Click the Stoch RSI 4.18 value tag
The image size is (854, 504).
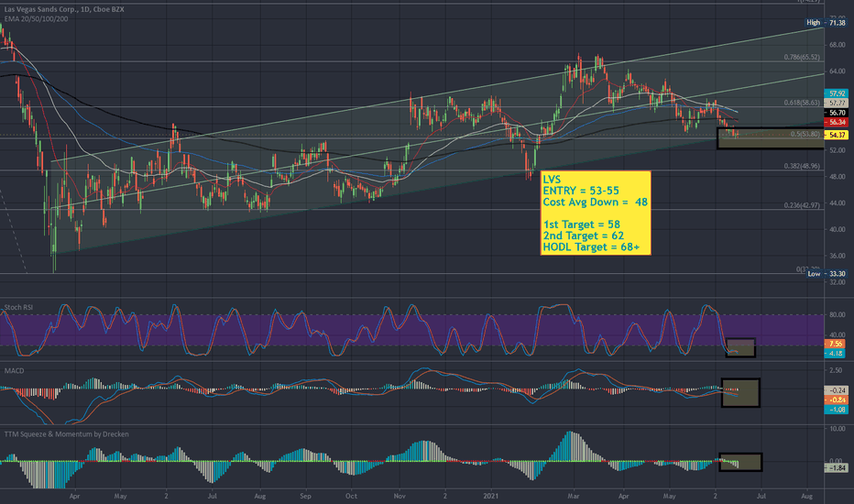836,353
